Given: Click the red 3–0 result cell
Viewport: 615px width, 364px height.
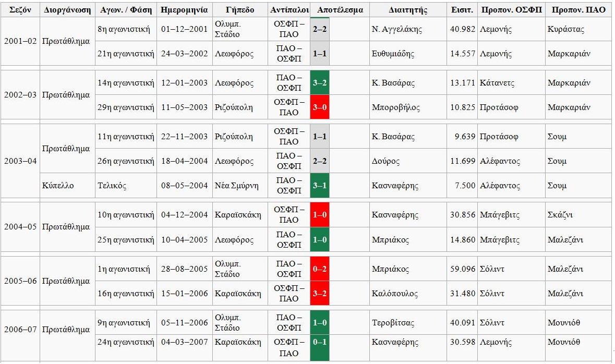Looking at the screenshot, I should 320,107.
